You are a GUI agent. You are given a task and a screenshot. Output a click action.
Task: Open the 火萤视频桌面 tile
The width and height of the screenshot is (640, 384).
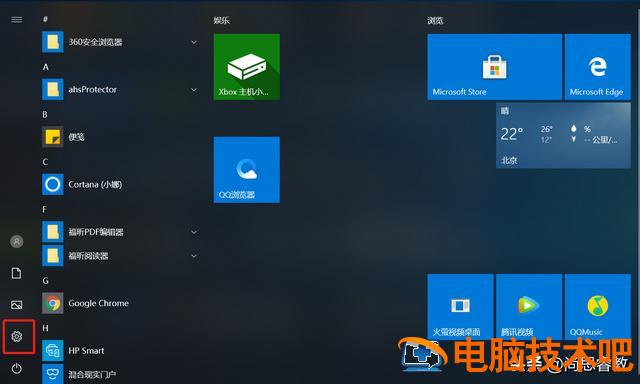click(460, 307)
